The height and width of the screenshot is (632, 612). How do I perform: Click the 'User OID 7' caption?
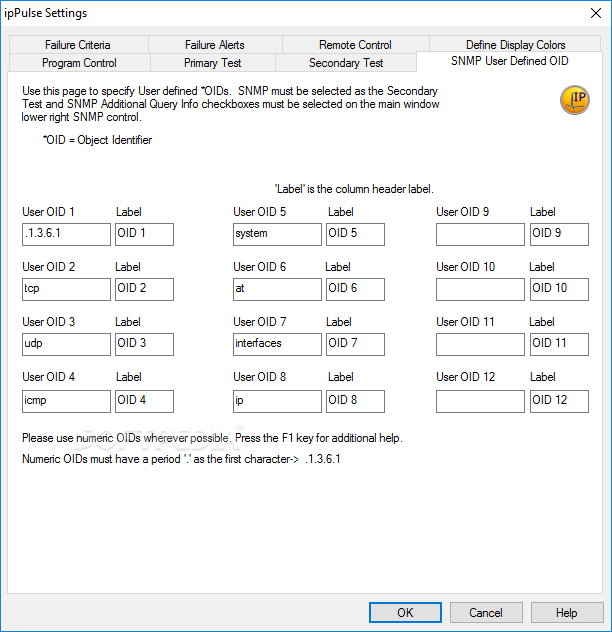click(x=260, y=322)
